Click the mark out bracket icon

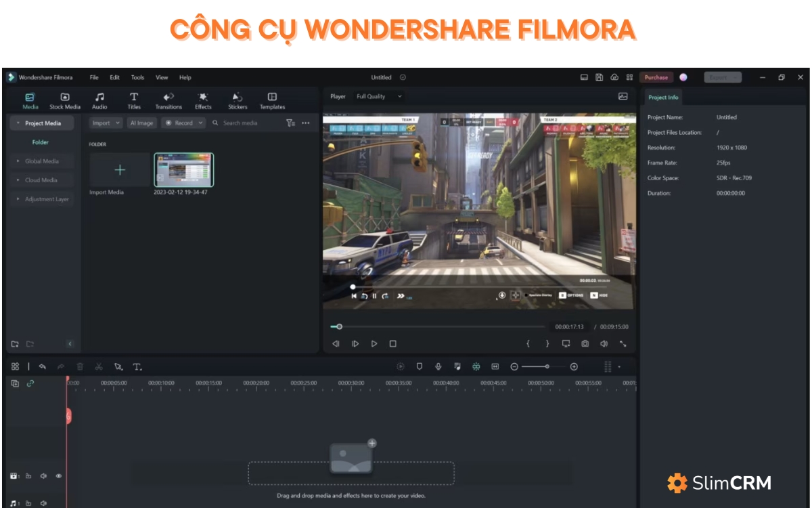pyautogui.click(x=547, y=344)
